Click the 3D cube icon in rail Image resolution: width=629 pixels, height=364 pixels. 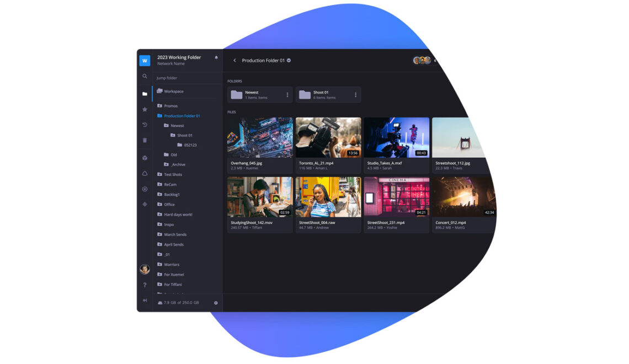tap(145, 158)
